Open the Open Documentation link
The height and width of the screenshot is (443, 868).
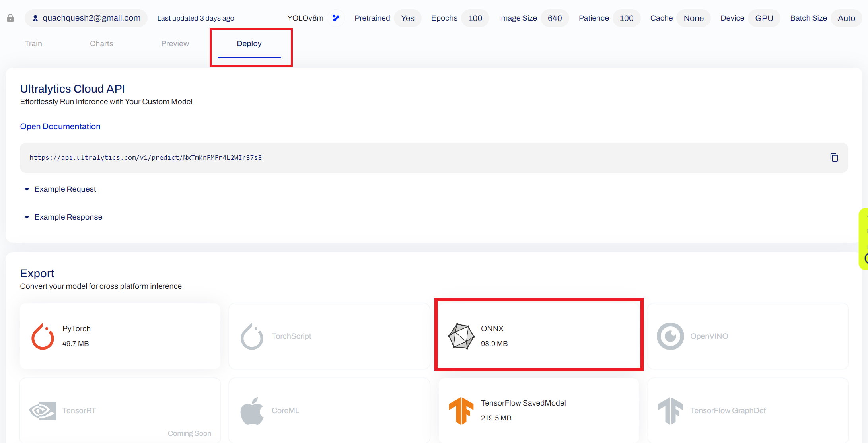pyautogui.click(x=60, y=126)
